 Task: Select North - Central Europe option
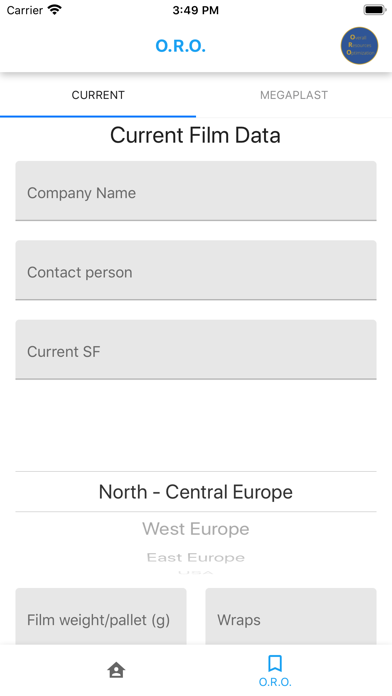pyautogui.click(x=196, y=492)
